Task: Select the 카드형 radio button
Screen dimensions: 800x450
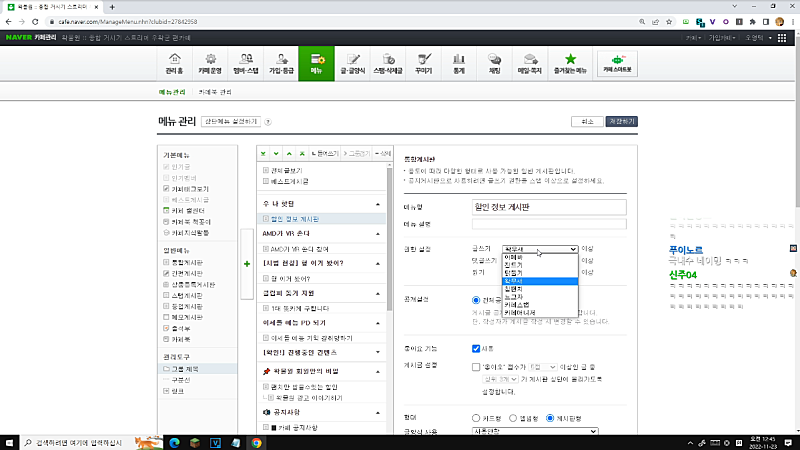Action: (476, 417)
